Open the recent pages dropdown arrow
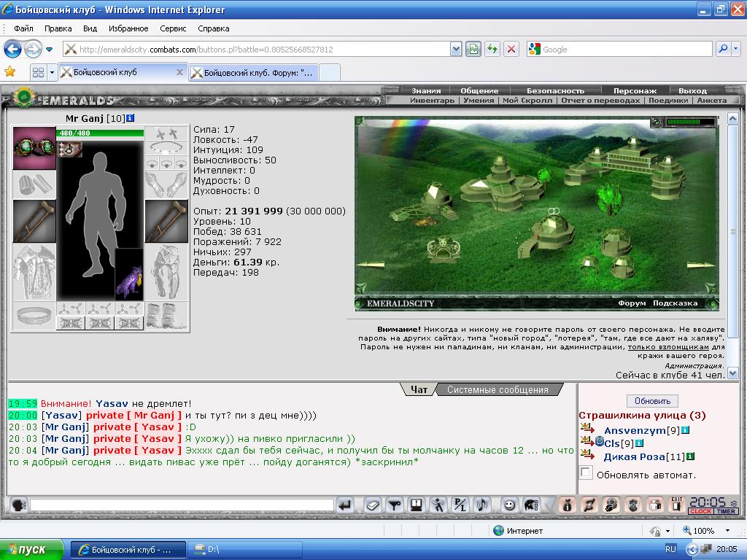 coord(49,50)
